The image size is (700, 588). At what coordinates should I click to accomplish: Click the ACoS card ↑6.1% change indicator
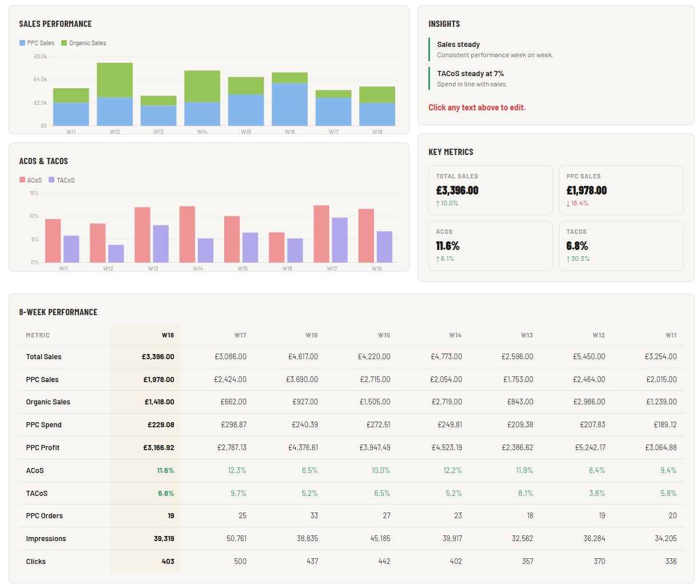(446, 259)
